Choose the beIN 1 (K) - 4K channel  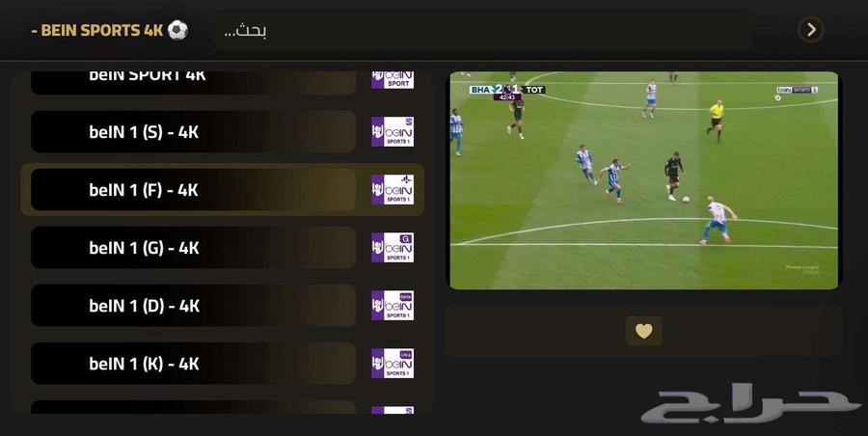coord(193,364)
